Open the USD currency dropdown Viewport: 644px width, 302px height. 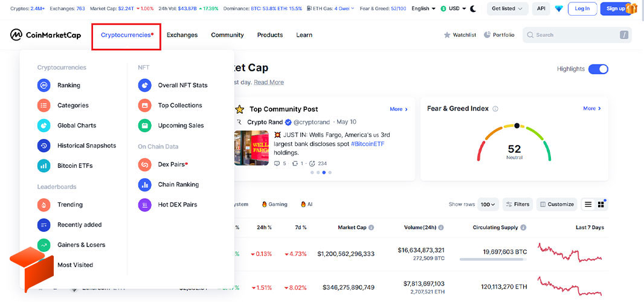pyautogui.click(x=454, y=8)
